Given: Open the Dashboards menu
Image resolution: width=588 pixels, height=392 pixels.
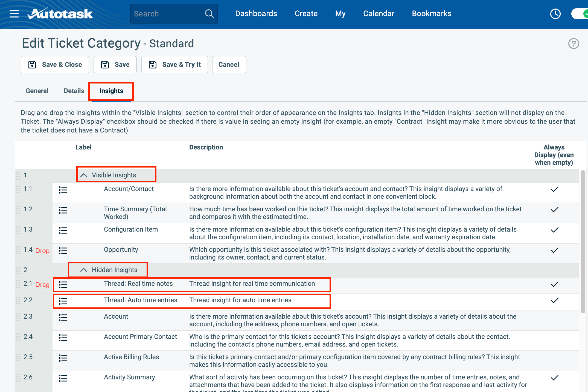Looking at the screenshot, I should tap(256, 14).
